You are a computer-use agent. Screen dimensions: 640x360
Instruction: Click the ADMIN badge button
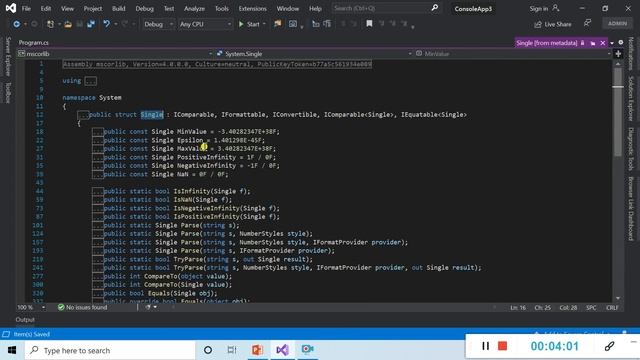coord(617,24)
